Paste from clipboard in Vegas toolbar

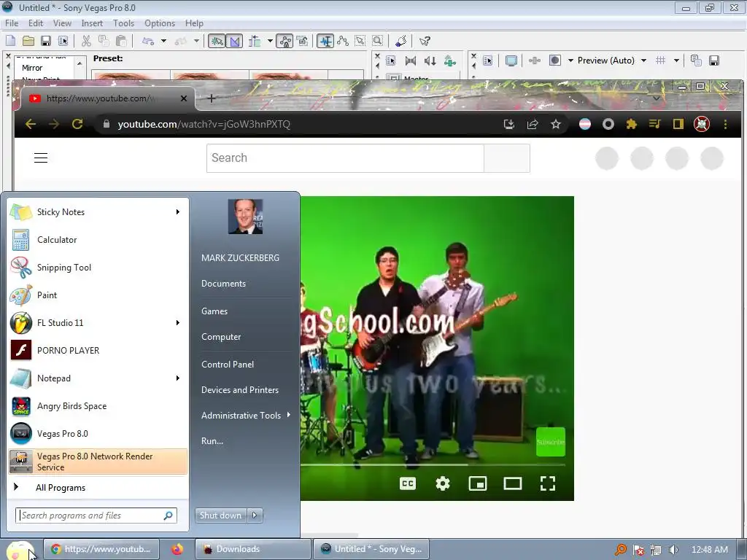122,41
